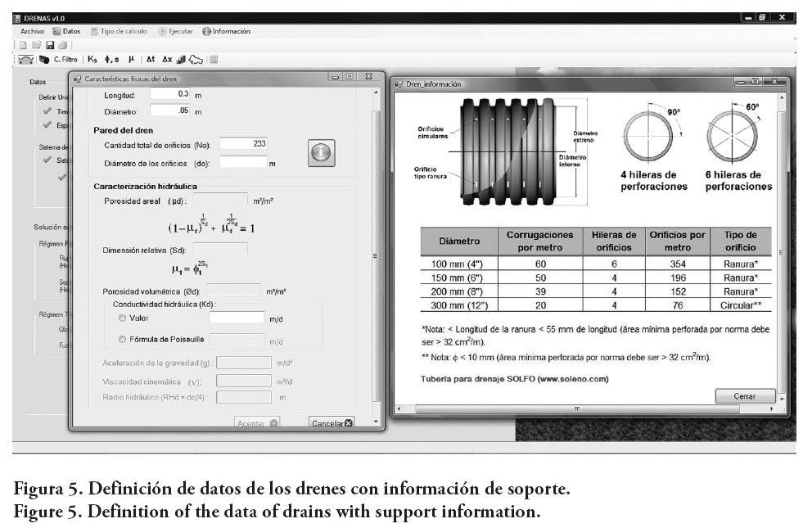This screenshot has width=812, height=528.
Task: Click Cerrar in Dren_información window
Action: point(744,396)
